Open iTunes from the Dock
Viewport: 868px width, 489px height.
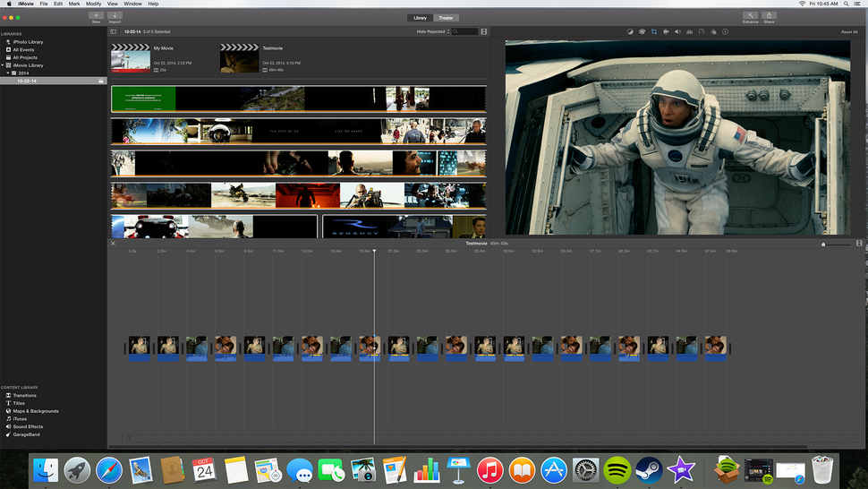coord(489,471)
